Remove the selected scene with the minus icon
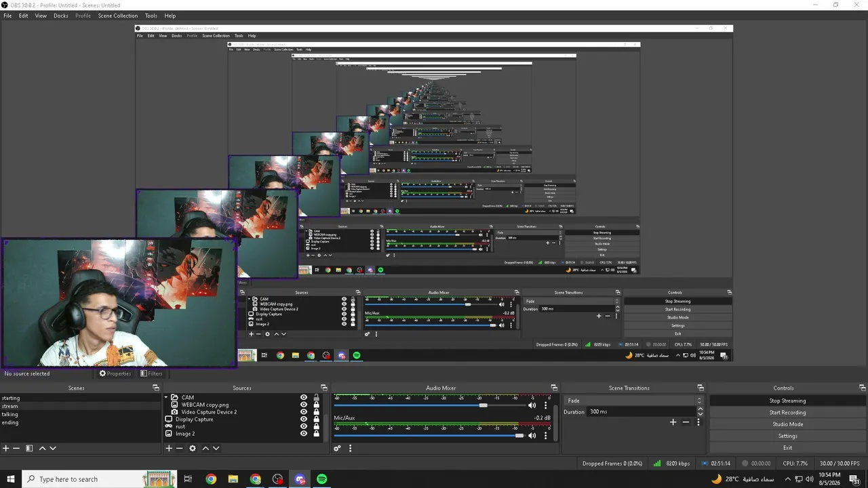This screenshot has height=488, width=868. [16, 448]
